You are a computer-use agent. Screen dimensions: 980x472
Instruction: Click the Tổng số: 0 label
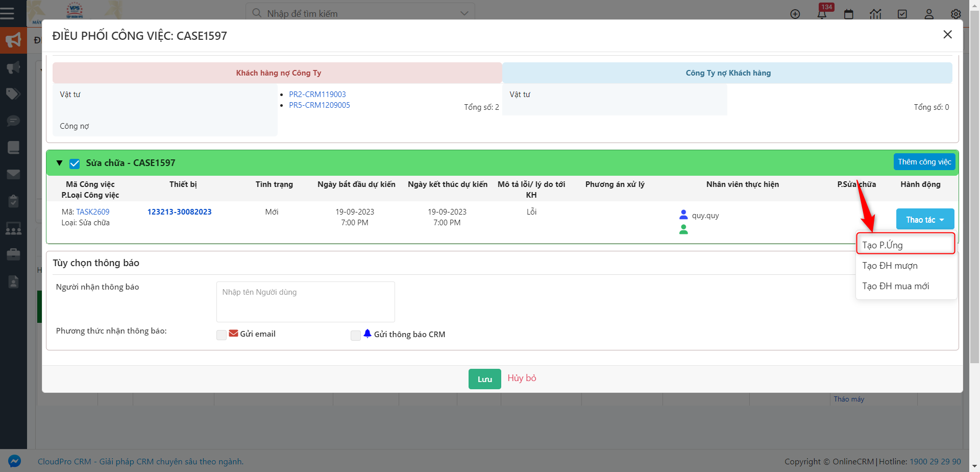[x=931, y=107]
